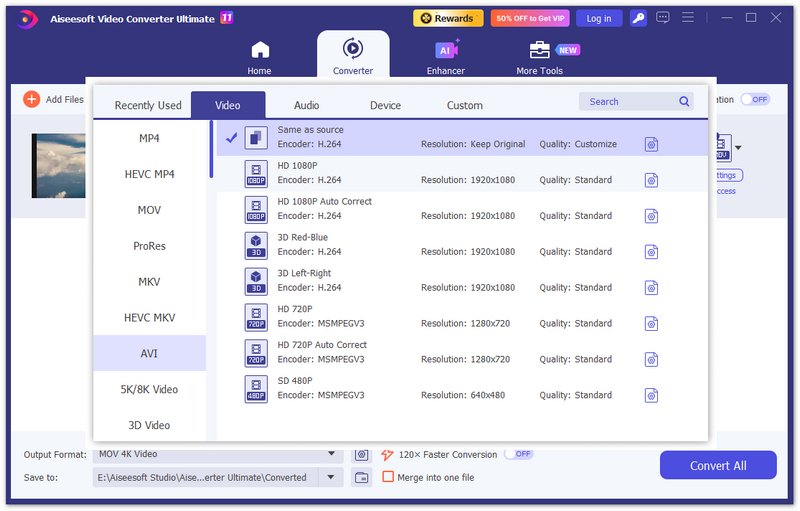Open the feedback chat icon

[x=663, y=18]
